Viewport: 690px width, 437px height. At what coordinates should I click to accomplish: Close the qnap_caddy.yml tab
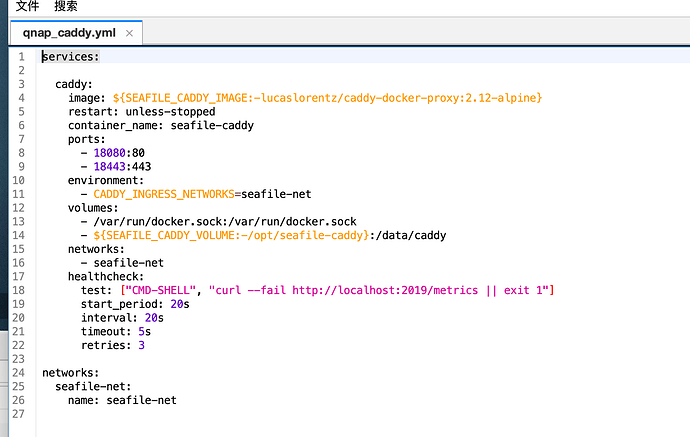click(x=129, y=33)
